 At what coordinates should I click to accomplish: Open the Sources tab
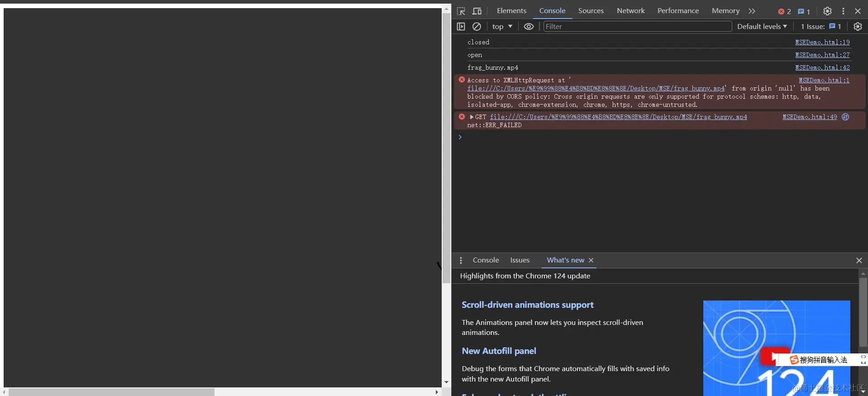[x=591, y=11]
